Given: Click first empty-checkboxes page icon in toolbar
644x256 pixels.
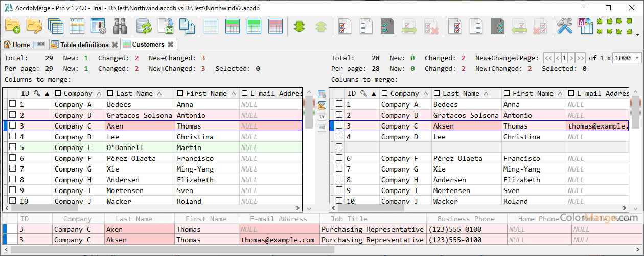Looking at the screenshot, I should pos(366,26).
